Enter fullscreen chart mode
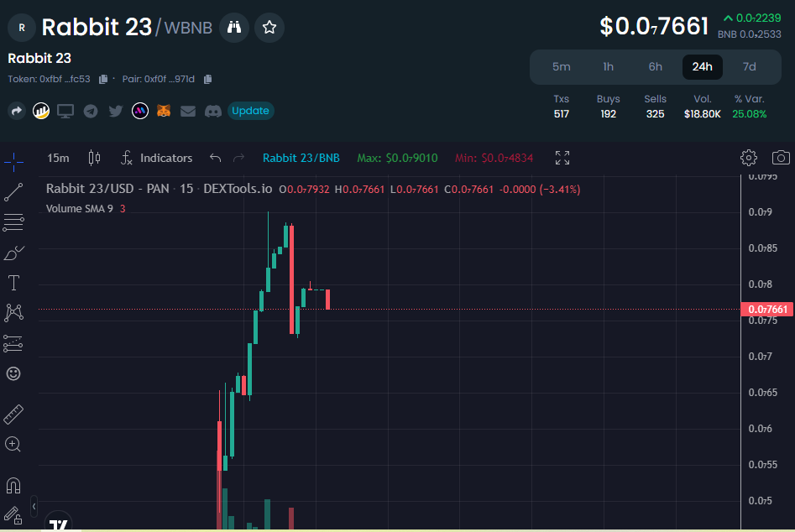 click(562, 158)
